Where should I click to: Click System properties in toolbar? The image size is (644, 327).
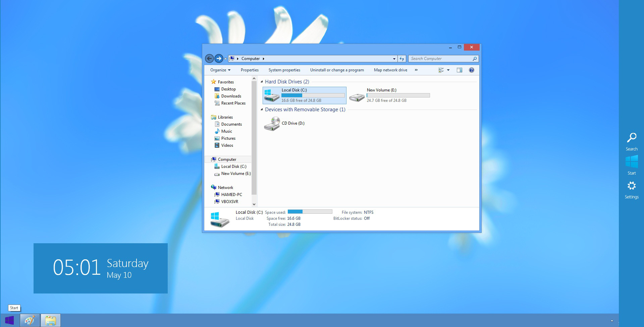[x=284, y=70]
